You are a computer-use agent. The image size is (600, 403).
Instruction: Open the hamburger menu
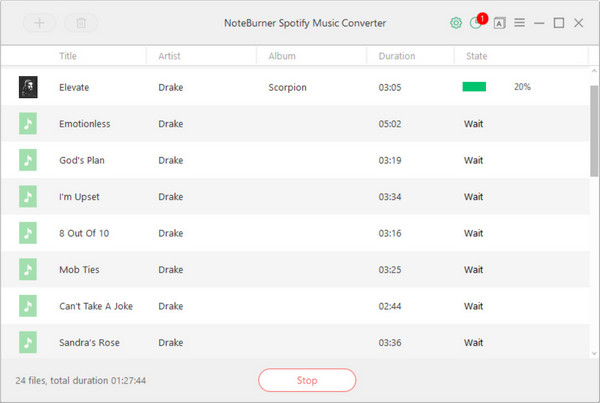pyautogui.click(x=519, y=23)
